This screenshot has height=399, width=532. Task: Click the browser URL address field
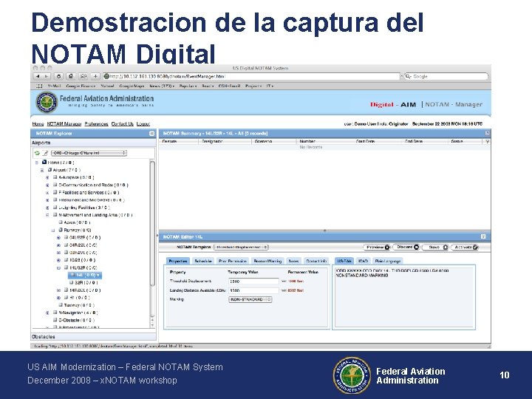(252, 77)
